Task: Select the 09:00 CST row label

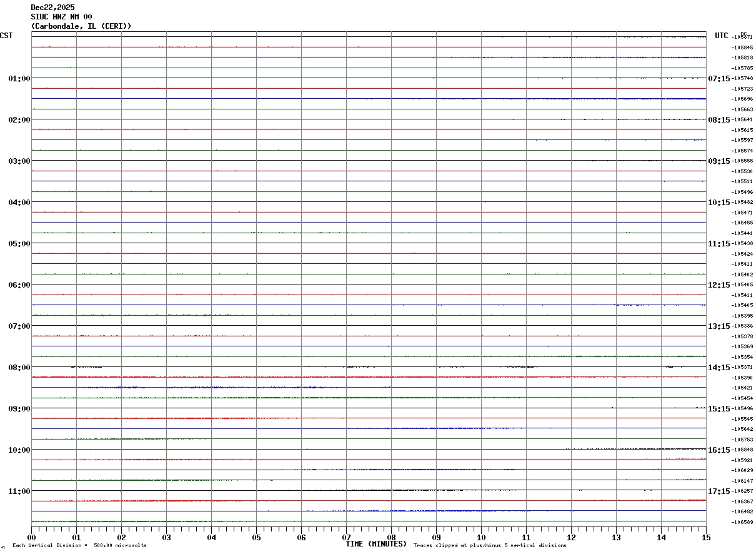Action: (19, 408)
